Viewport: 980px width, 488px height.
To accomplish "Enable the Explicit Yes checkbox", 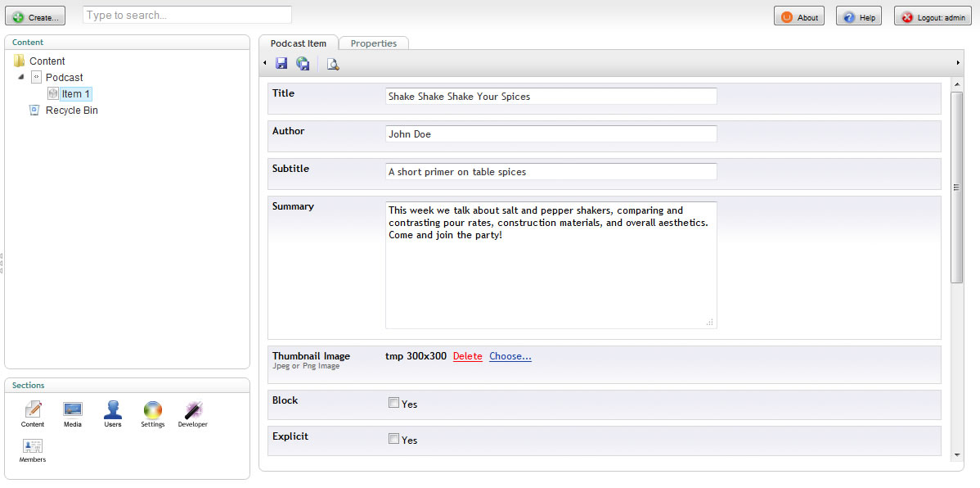I will click(393, 439).
